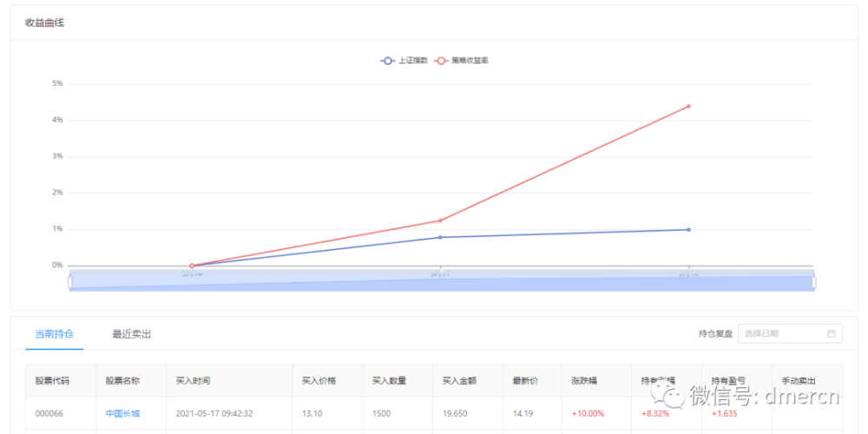Click the red data point on 5月17
Viewport: 868px width, 434px height.
pos(440,220)
